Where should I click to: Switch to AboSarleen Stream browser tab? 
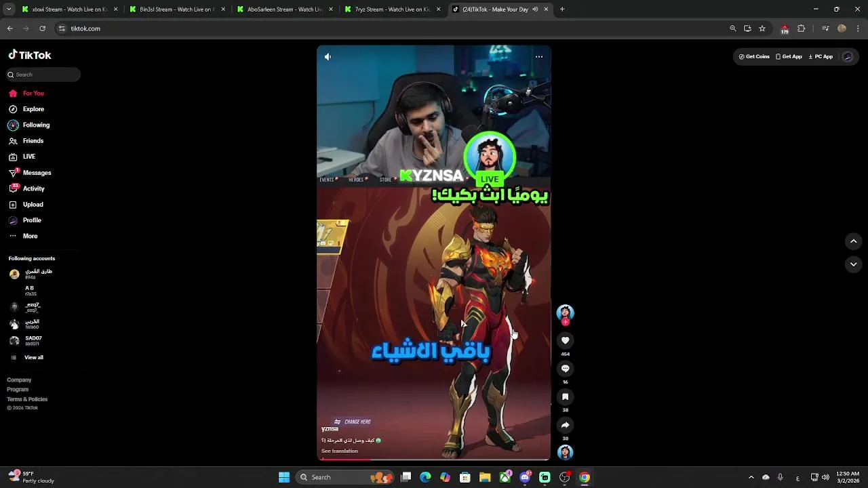pyautogui.click(x=283, y=9)
